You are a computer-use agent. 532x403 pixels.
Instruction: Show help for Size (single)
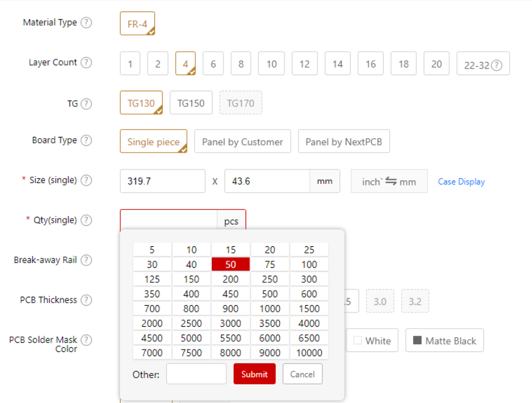(x=86, y=180)
